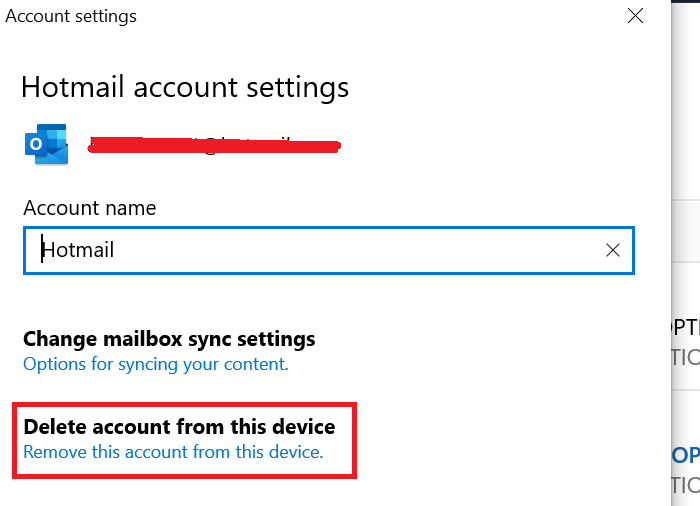Click the 'Account name' field label

tap(89, 208)
